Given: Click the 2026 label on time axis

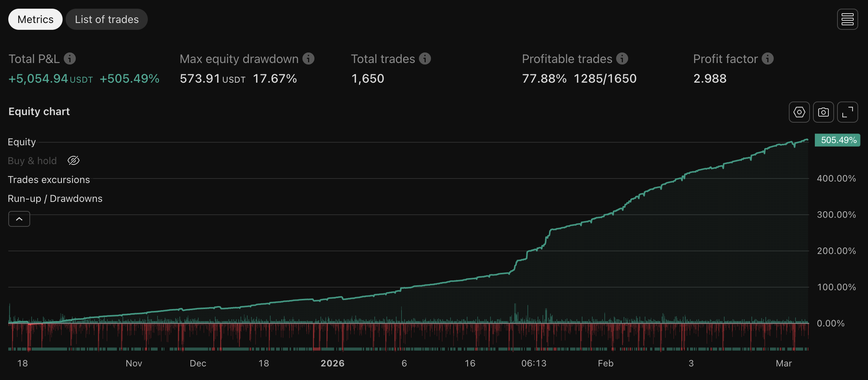Looking at the screenshot, I should pos(333,363).
